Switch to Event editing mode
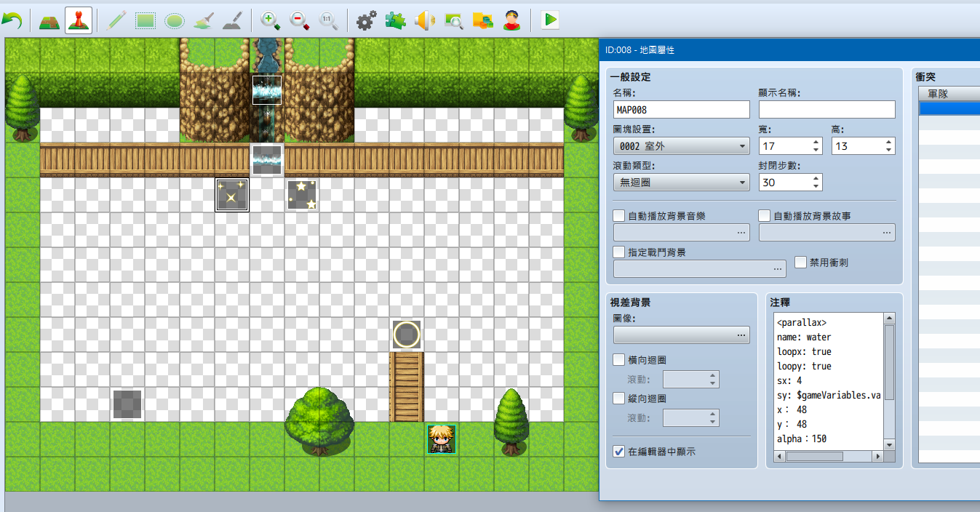 [x=79, y=20]
